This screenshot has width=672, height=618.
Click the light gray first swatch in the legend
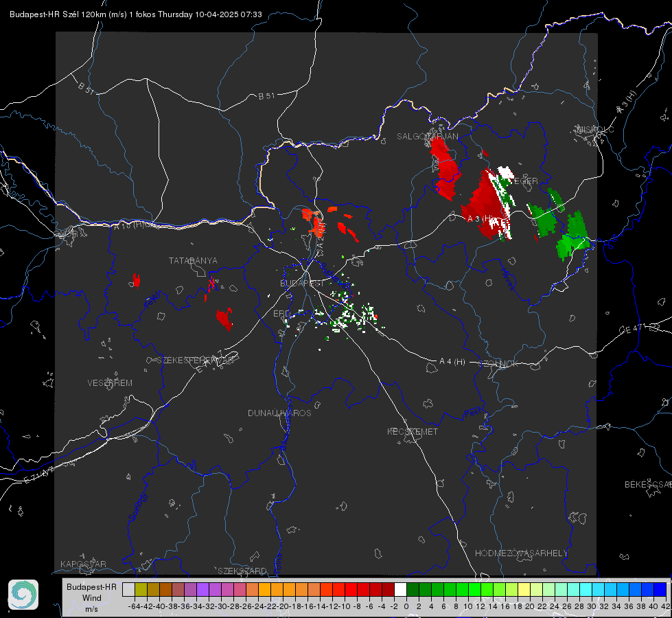click(128, 589)
